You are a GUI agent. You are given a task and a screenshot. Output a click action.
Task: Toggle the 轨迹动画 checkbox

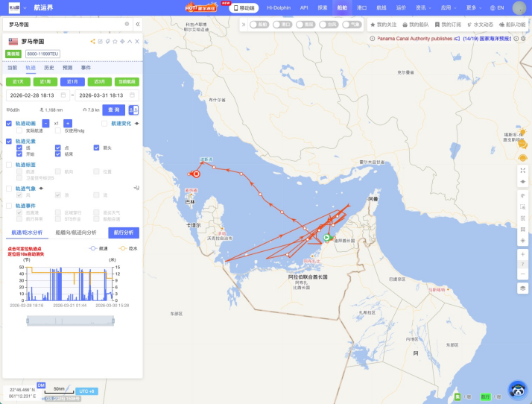pyautogui.click(x=9, y=123)
